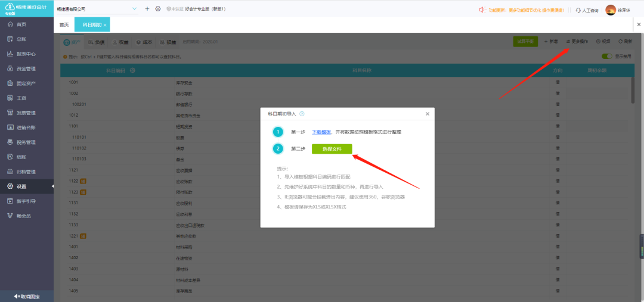Click 新增 in toolbar
Screen dimensions: 644x302
551,42
